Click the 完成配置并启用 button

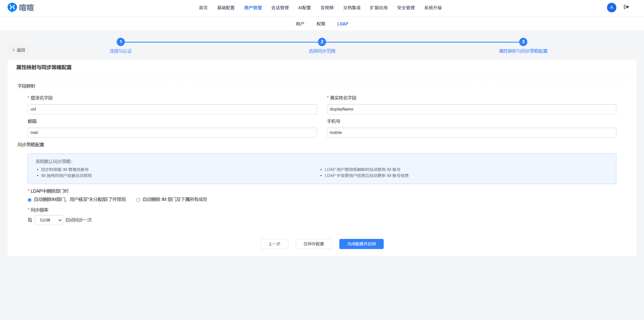[x=361, y=244]
